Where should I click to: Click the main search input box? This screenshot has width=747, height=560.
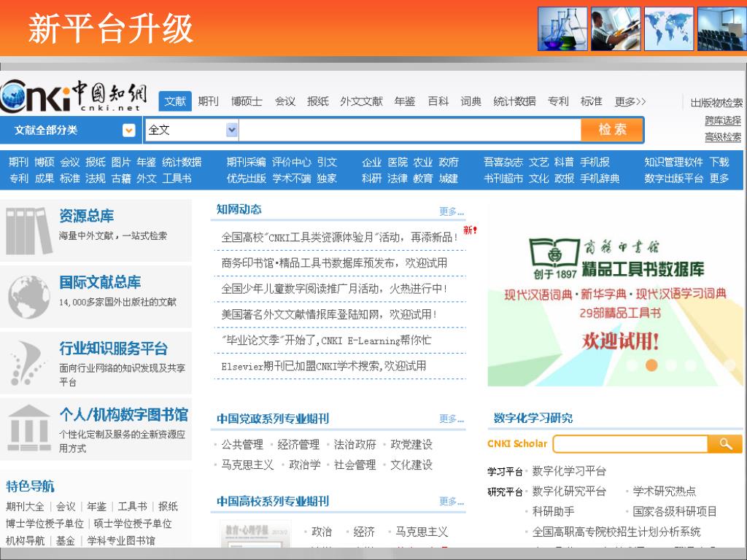[410, 130]
